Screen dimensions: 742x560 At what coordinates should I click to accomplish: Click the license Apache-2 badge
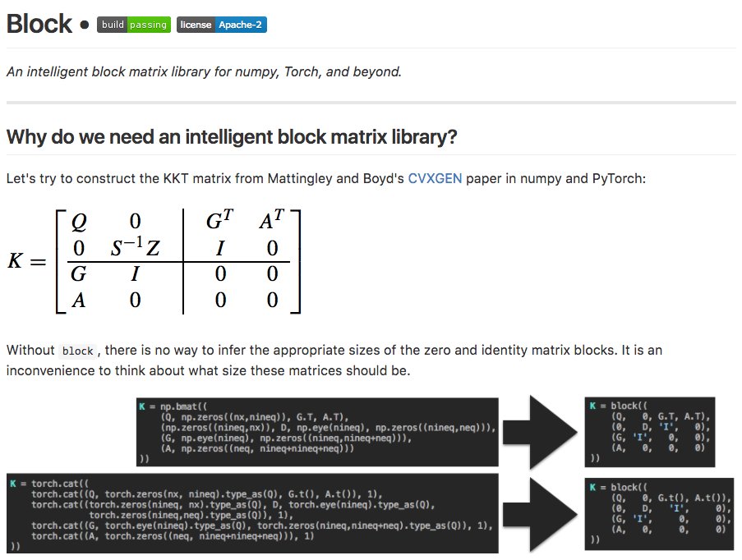pyautogui.click(x=222, y=25)
